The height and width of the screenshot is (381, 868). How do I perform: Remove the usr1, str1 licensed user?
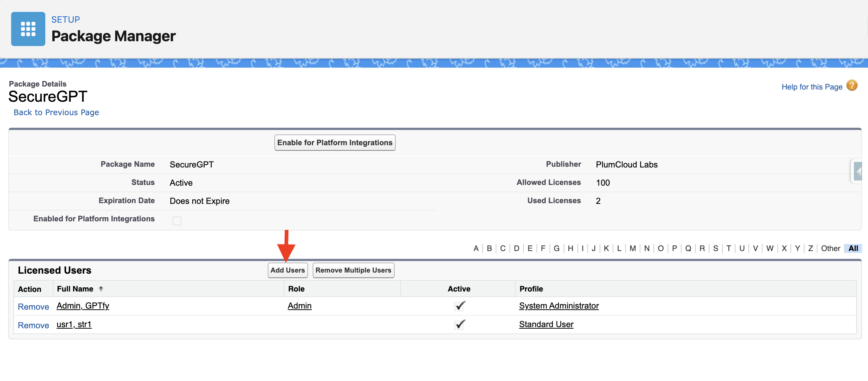[x=33, y=325]
